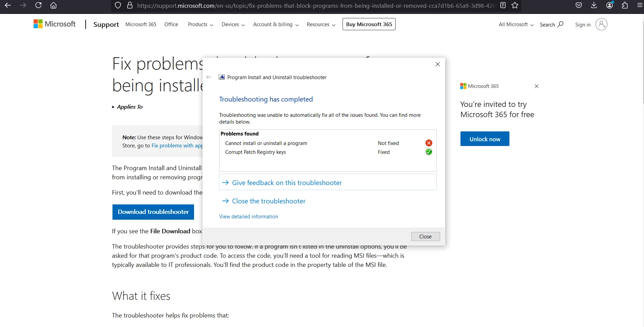Open the Pocket save icon

579,5
